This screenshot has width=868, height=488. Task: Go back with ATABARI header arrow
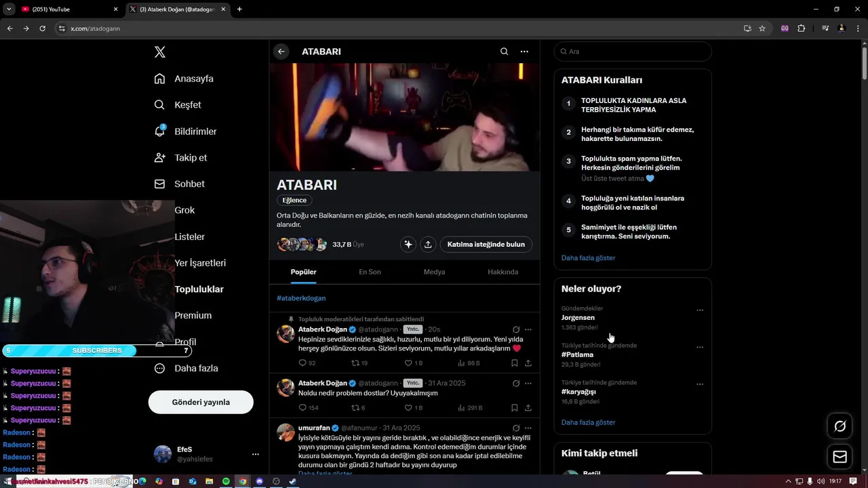[281, 52]
